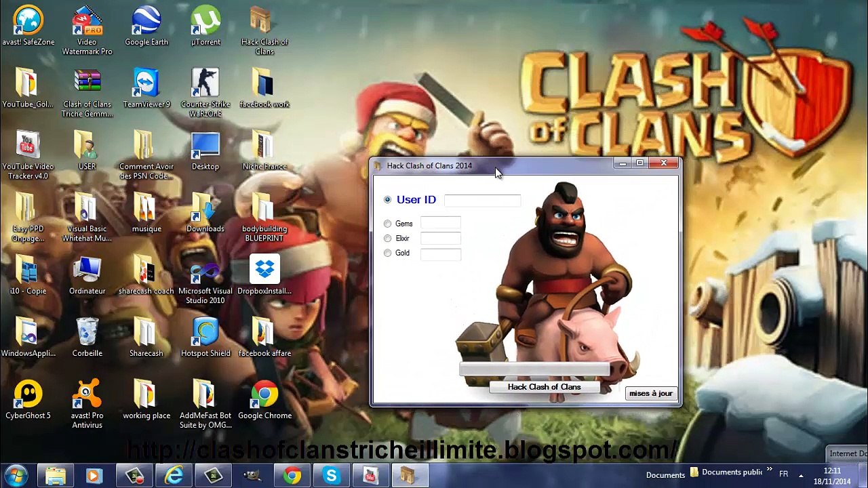The image size is (868, 488).
Task: Select Visual Basic Whitehat Mu... folder
Action: tap(87, 218)
